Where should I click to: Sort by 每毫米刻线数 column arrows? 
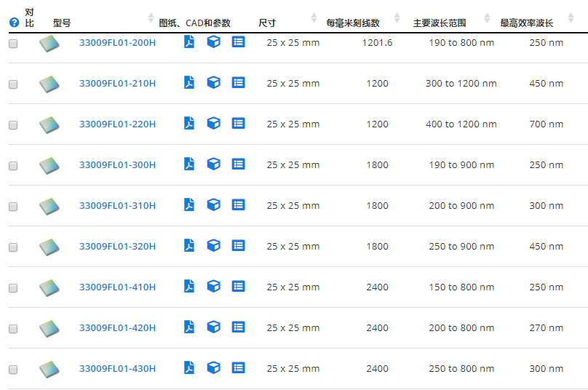[397, 17]
